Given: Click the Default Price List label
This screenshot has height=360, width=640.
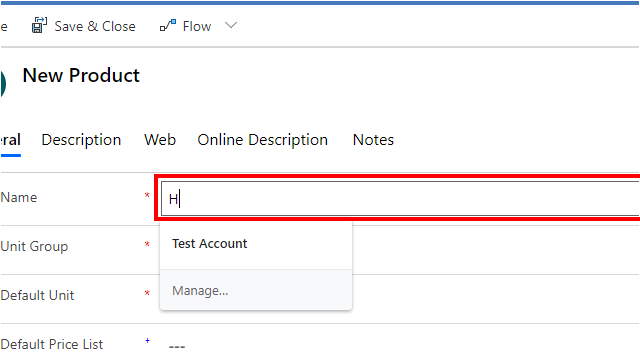Looking at the screenshot, I should pyautogui.click(x=51, y=344).
